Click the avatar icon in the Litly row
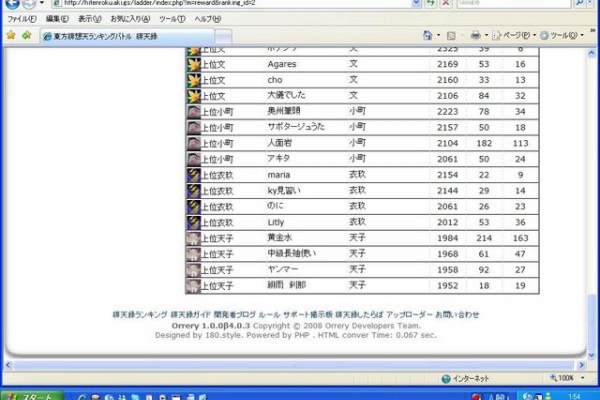 [194, 223]
